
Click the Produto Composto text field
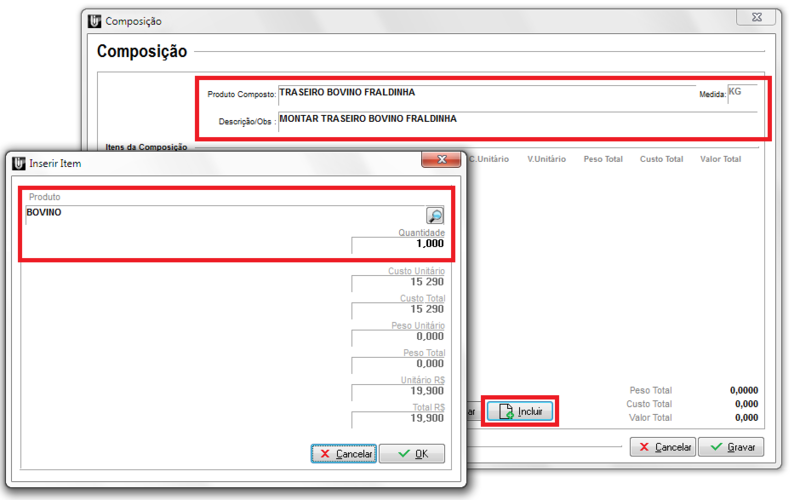[485, 93]
